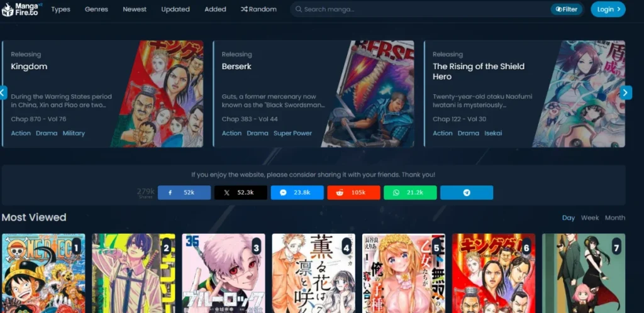Screen dimensions: 644x313
Task: Open the Berserk title link
Action: [x=236, y=66]
